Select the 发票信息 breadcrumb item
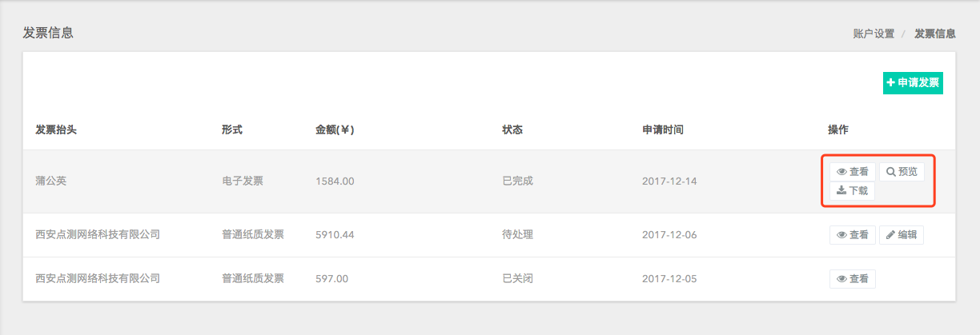The width and height of the screenshot is (980, 335). coord(935,34)
